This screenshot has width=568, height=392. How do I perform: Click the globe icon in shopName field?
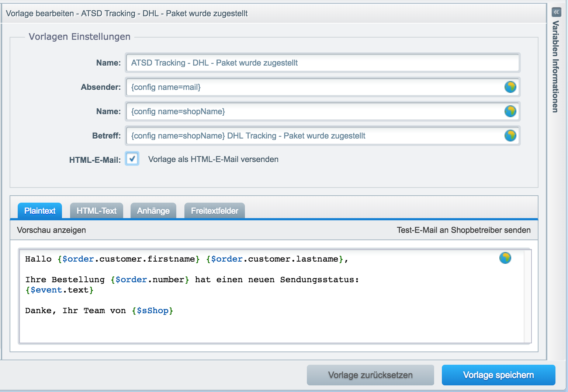pos(510,111)
